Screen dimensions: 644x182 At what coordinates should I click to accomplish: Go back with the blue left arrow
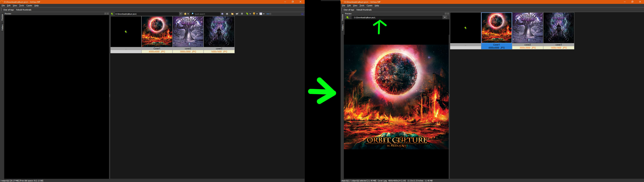point(222,14)
